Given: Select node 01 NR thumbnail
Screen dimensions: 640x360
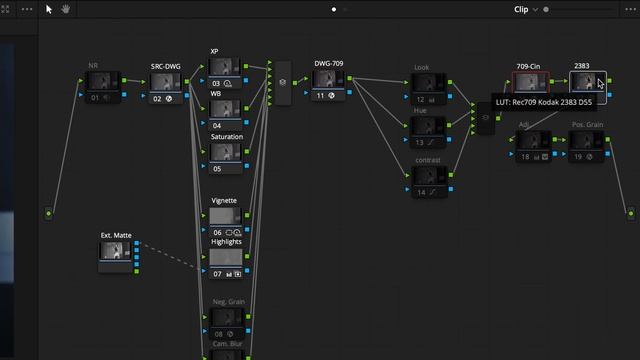Looking at the screenshot, I should coord(102,81).
